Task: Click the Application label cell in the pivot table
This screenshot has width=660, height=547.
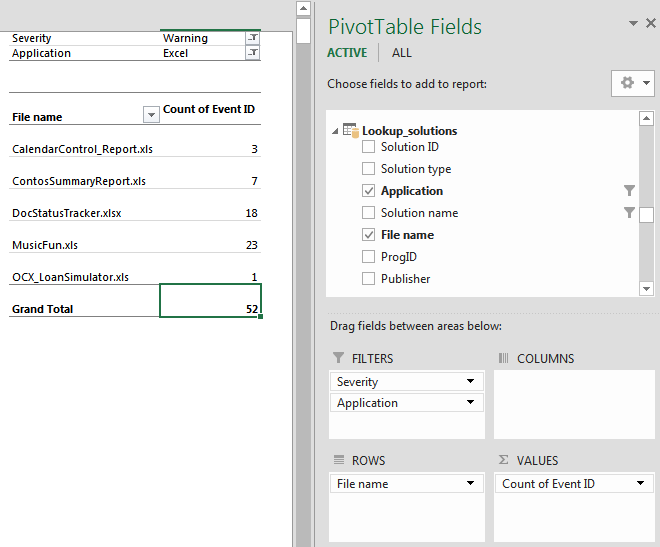Action: coord(84,53)
